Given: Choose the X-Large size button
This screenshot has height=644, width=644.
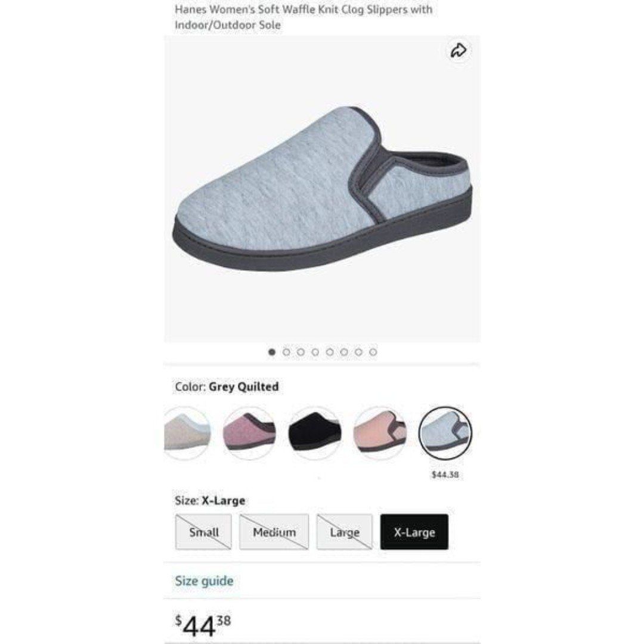Looking at the screenshot, I should point(414,532).
